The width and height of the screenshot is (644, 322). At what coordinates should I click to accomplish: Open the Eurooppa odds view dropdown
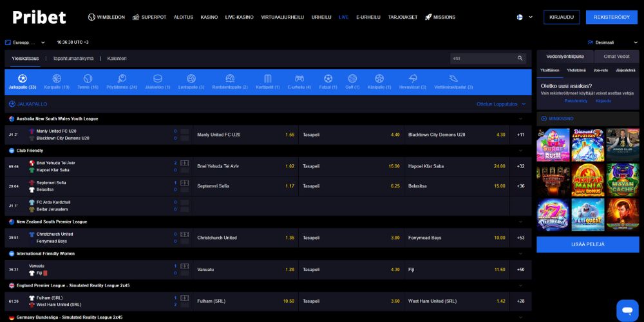[x=24, y=43]
